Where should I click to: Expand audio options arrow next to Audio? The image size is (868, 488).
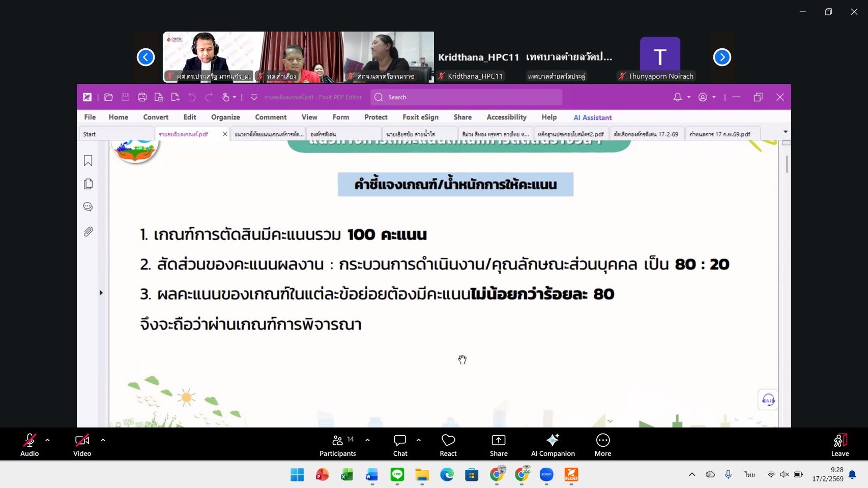(x=47, y=440)
